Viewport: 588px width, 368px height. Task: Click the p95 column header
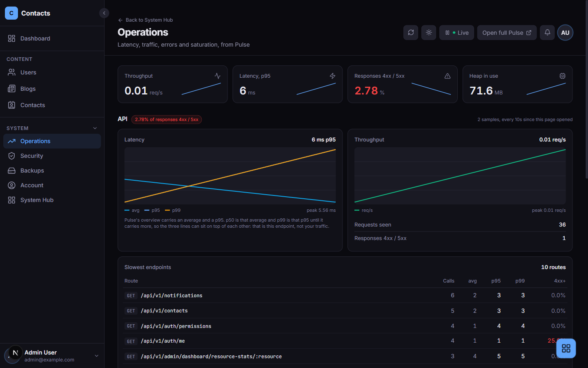[496, 281]
